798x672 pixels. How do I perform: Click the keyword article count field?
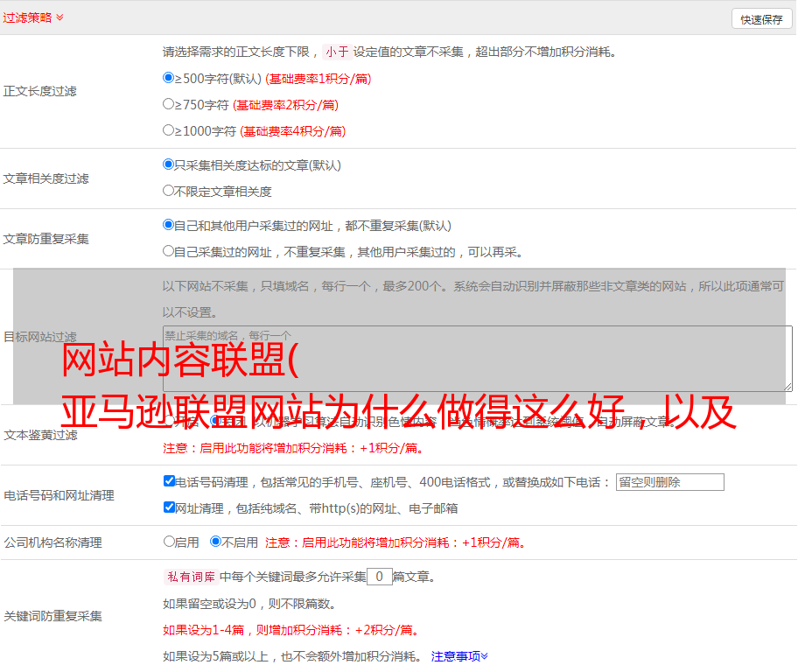click(x=379, y=577)
